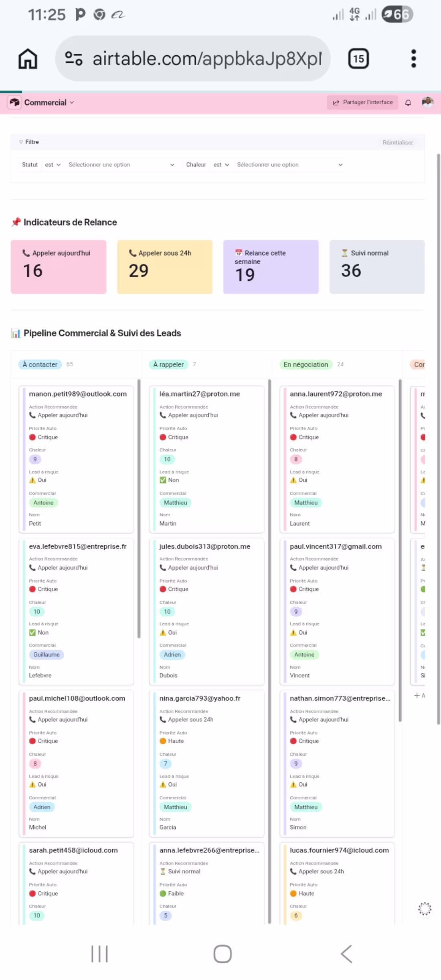The height and width of the screenshot is (980, 441).
Task: Open the nathan.simon773@entreprise lead card
Action: [x=337, y=764]
